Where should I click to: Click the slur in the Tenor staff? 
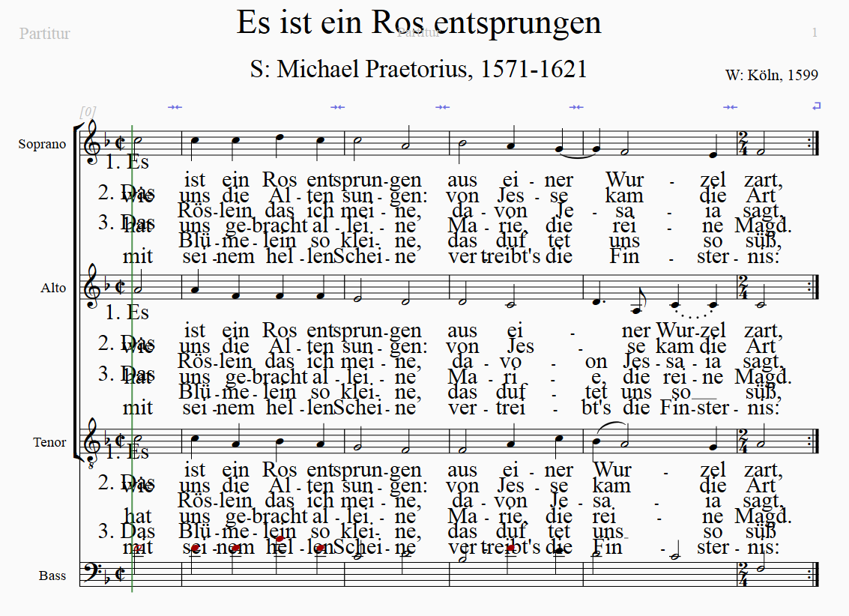click(612, 428)
